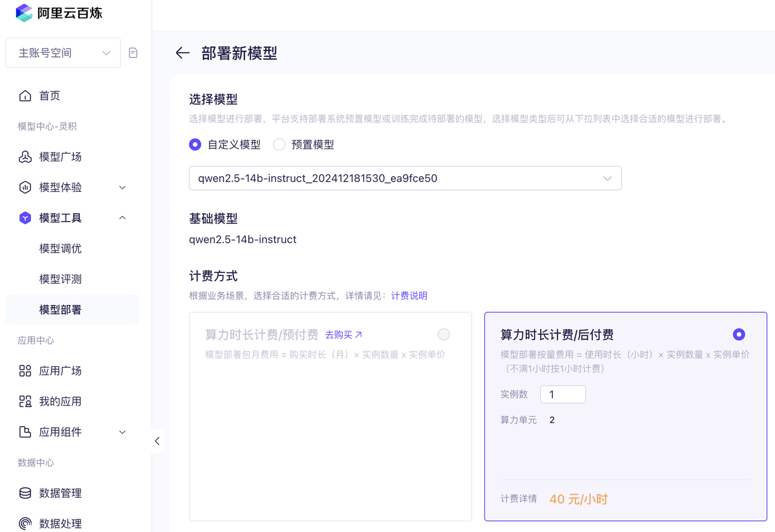Click the 数据管理 database icon
The height and width of the screenshot is (532, 775).
pyautogui.click(x=25, y=493)
